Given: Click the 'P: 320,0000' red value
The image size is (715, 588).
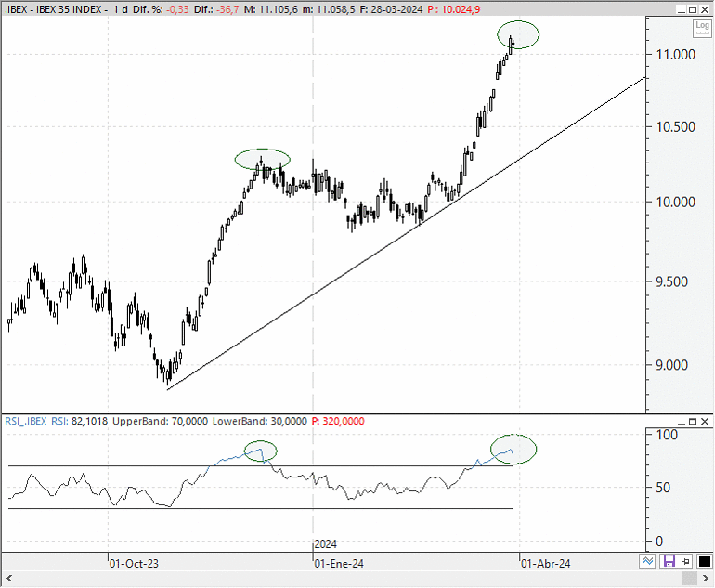Looking at the screenshot, I should tap(338, 421).
